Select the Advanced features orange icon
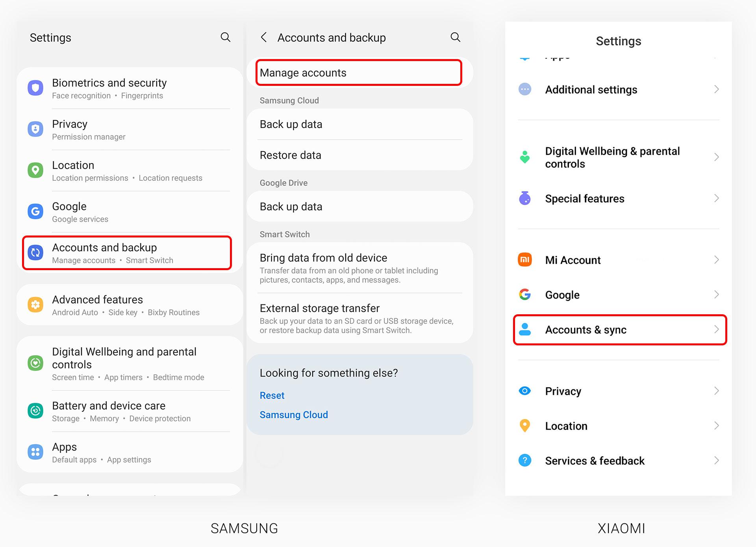756x547 pixels. click(x=35, y=305)
